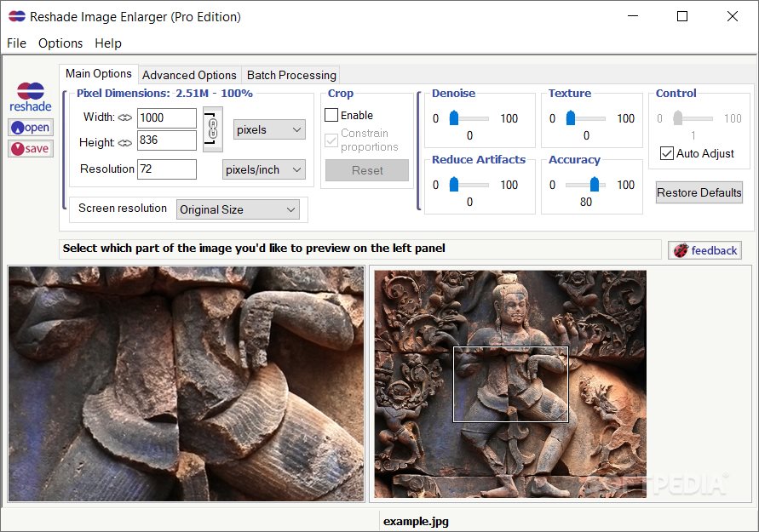This screenshot has height=532, width=759.
Task: Click the Reduce Artifacts slider handle
Action: (x=453, y=184)
